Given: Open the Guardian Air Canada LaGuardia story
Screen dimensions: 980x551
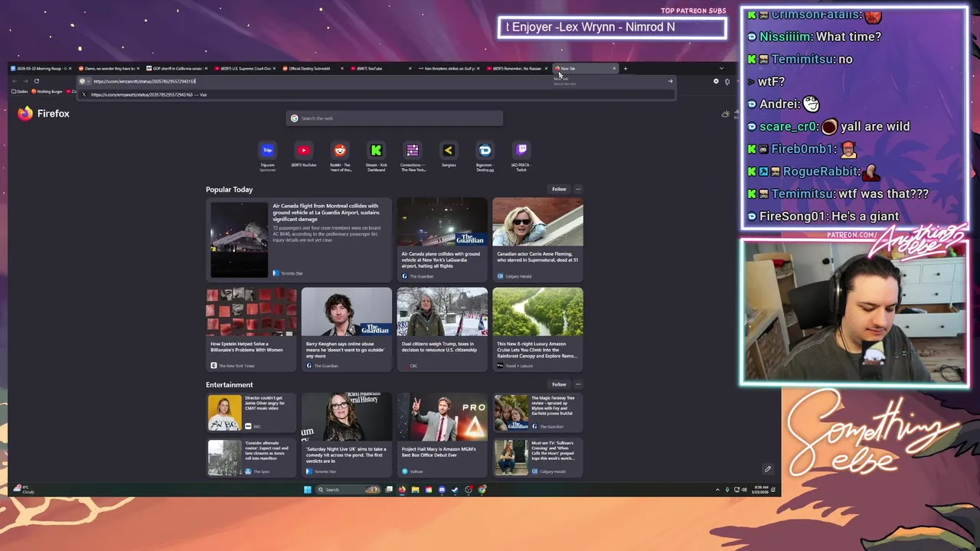Looking at the screenshot, I should [x=442, y=240].
